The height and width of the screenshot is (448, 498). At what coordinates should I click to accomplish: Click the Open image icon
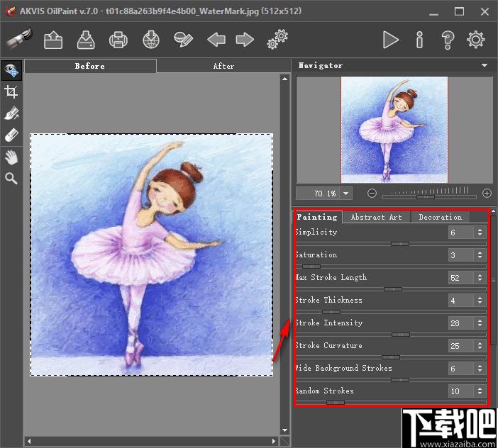53,40
